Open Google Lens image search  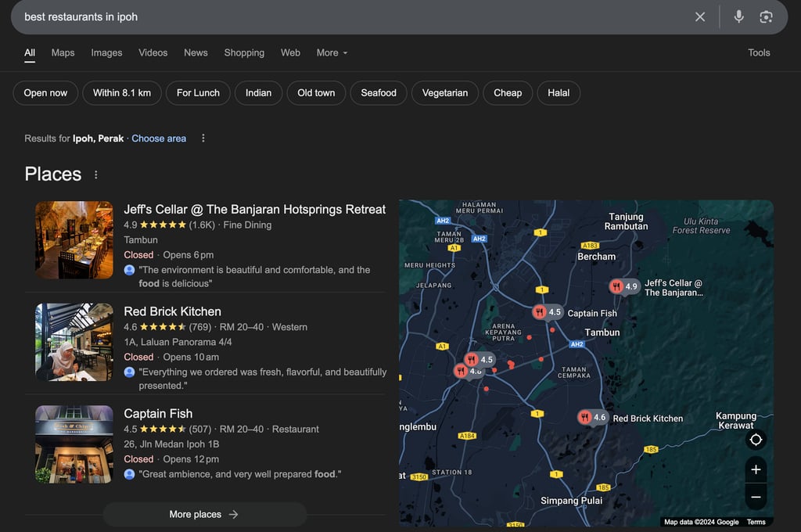click(x=766, y=17)
